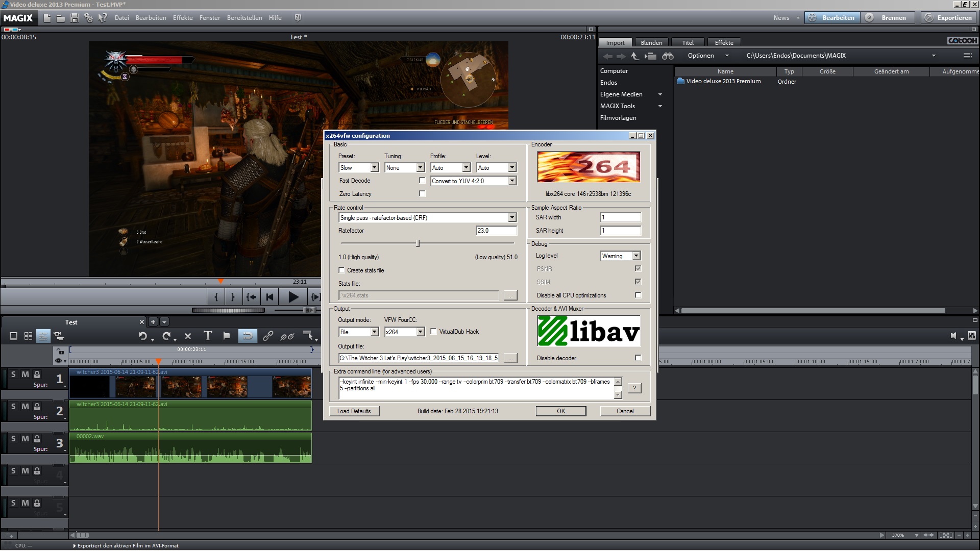Enable Zero Latency checkbox
The image size is (980, 551).
click(x=422, y=194)
